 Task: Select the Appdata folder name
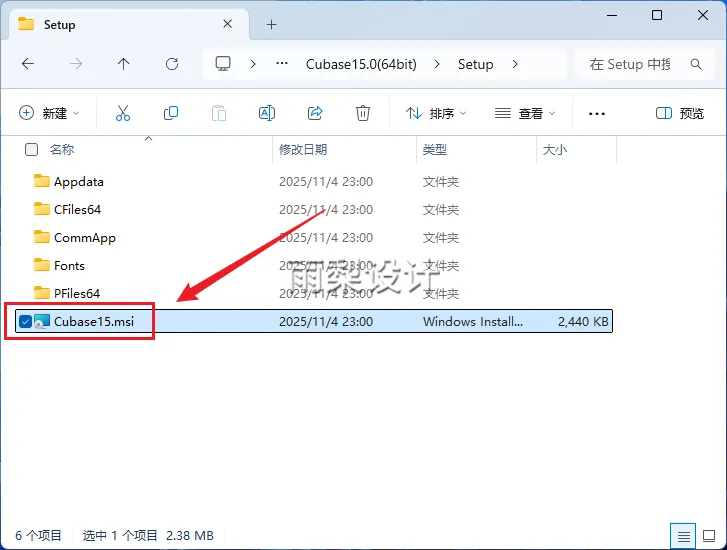(79, 182)
